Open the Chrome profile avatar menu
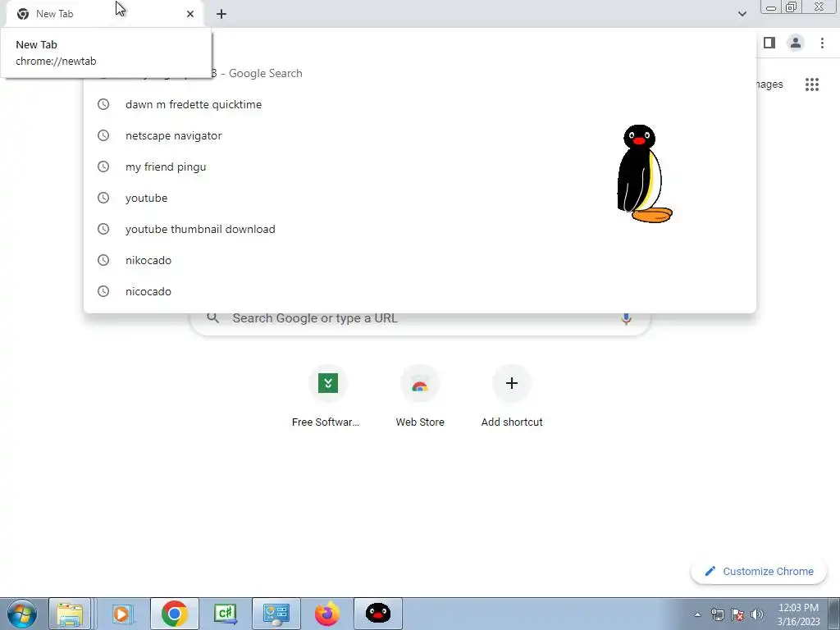The height and width of the screenshot is (630, 840). click(796, 43)
